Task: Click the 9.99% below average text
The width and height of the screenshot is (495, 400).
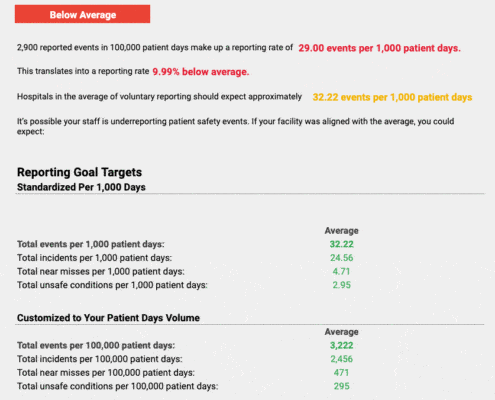Action: click(201, 72)
